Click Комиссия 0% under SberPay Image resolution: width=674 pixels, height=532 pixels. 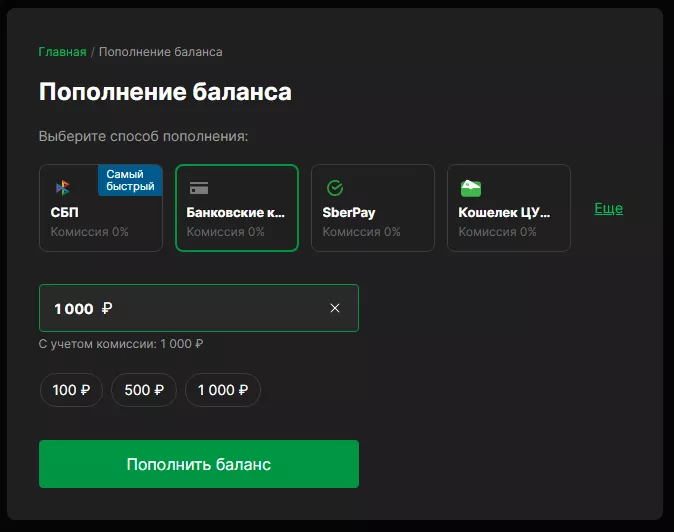coord(362,232)
